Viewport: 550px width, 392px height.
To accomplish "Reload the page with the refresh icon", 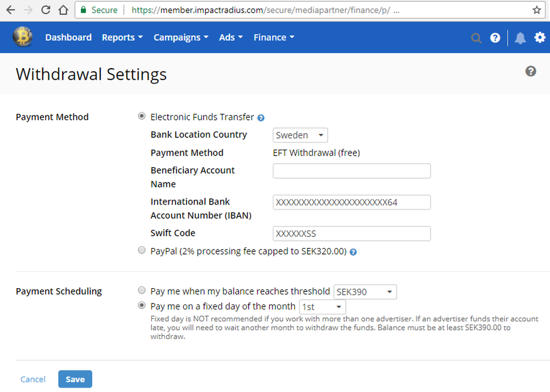I will [x=46, y=10].
